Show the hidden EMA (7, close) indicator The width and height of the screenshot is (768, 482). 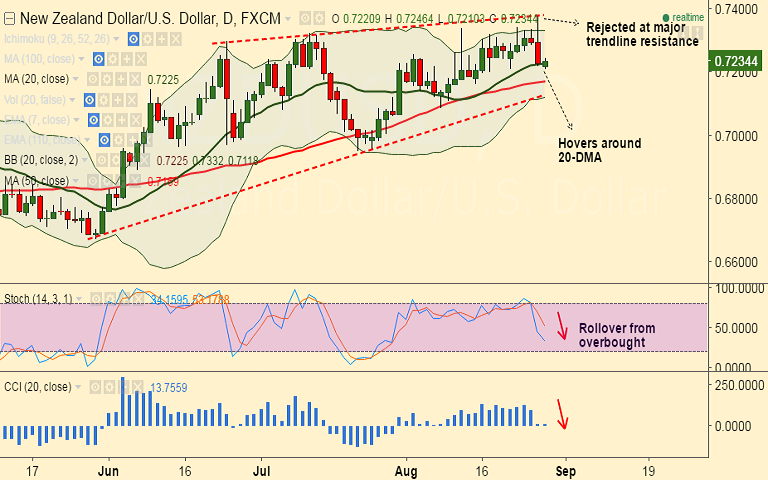[x=94, y=120]
